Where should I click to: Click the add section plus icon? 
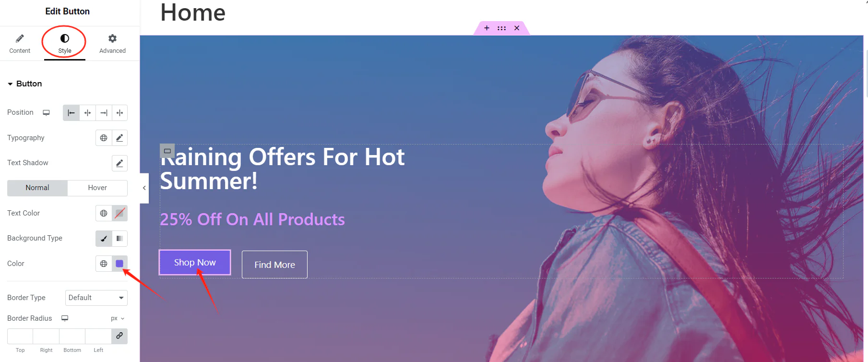(x=487, y=28)
